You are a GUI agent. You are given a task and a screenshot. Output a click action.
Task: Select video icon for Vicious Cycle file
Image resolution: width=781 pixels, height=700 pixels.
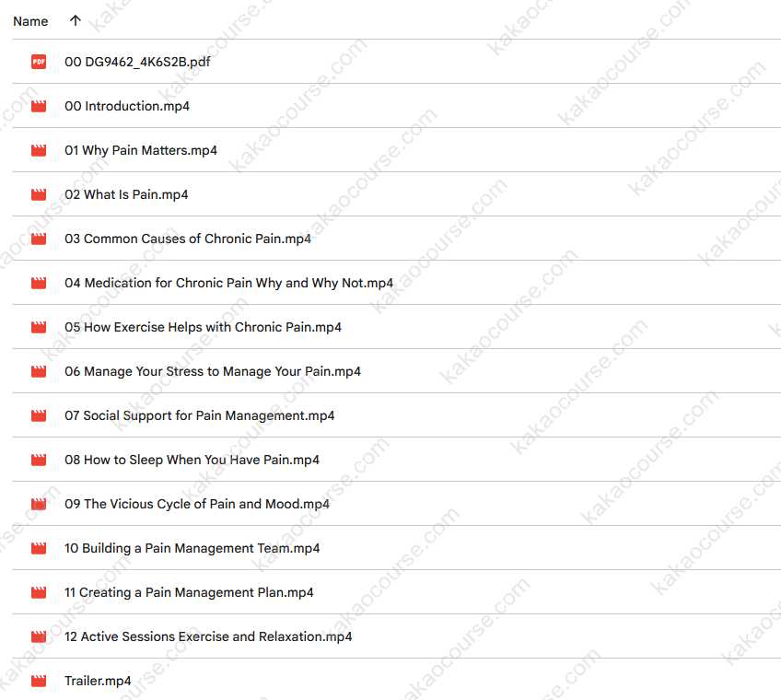[x=39, y=504]
